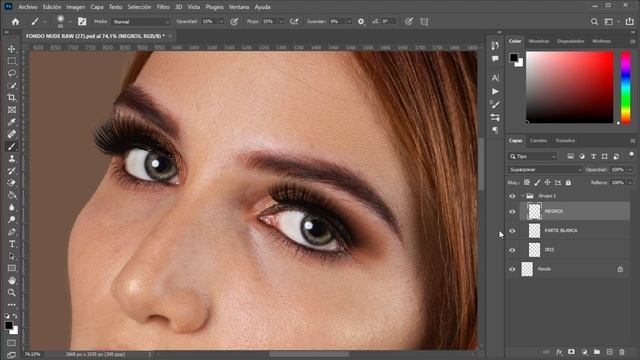Image resolution: width=640 pixels, height=360 pixels.
Task: Open the Comments panel icon
Action: point(495,59)
